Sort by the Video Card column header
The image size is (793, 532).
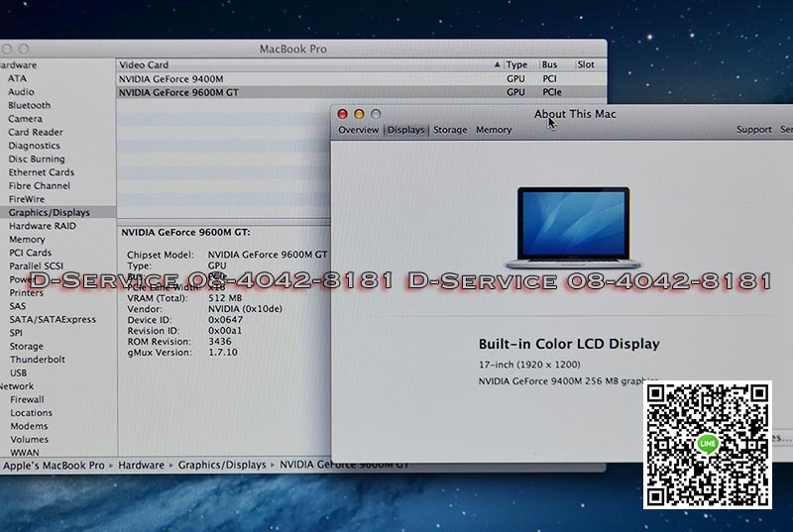pos(144,64)
